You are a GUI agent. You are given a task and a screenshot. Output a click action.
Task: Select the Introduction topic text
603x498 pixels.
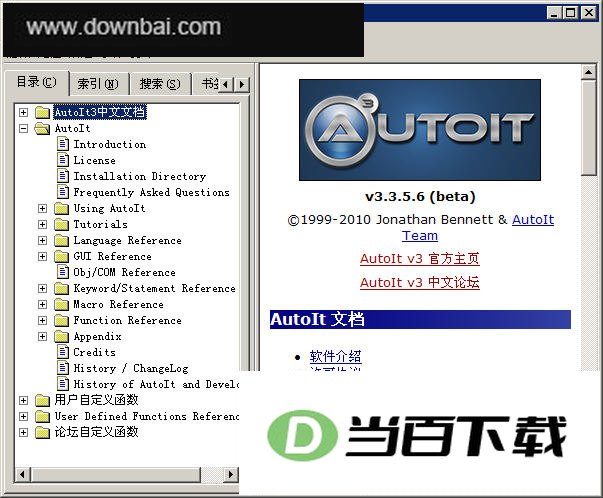(x=110, y=145)
